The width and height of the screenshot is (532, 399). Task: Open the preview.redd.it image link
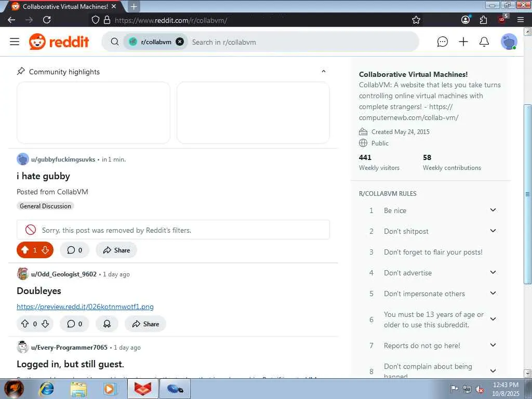pos(85,307)
